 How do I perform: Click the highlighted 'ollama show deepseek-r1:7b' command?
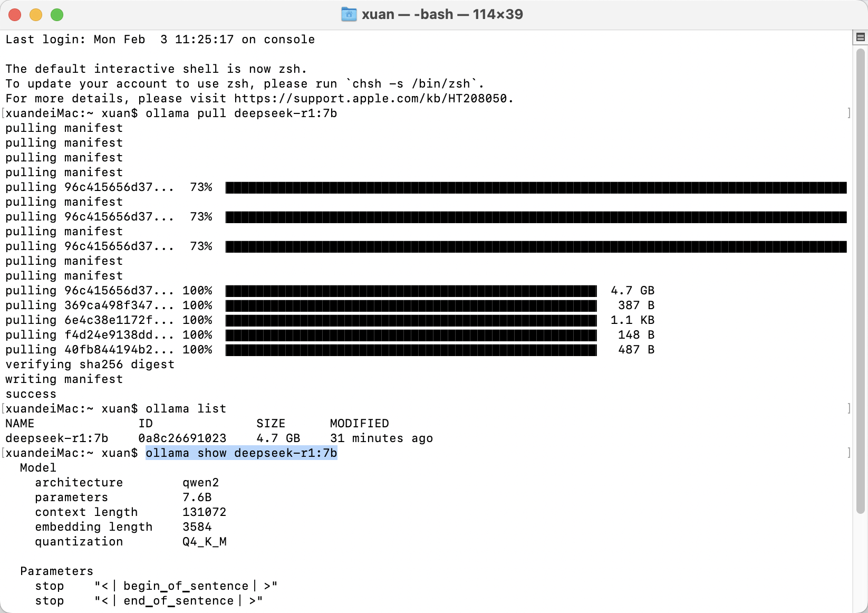(242, 453)
